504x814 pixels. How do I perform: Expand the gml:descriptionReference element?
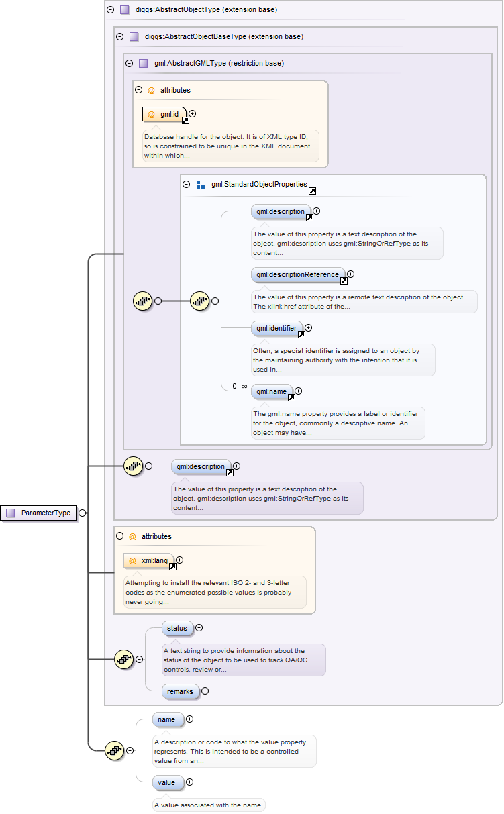[351, 274]
